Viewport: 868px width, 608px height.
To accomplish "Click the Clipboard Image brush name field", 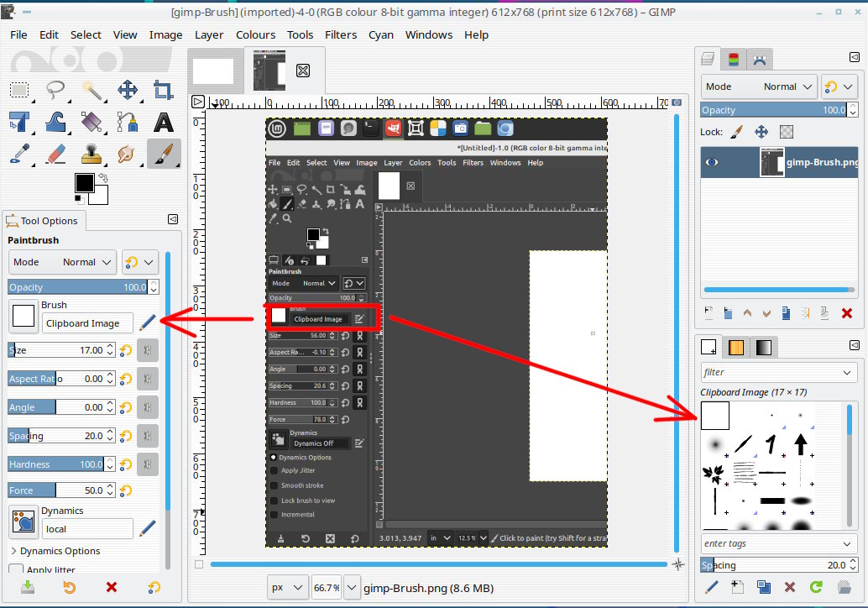I will pos(87,323).
